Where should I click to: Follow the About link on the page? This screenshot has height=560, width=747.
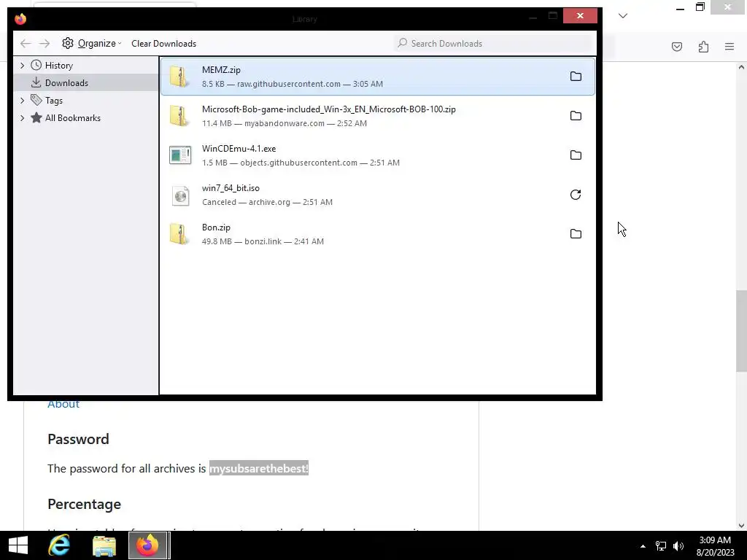tap(63, 404)
